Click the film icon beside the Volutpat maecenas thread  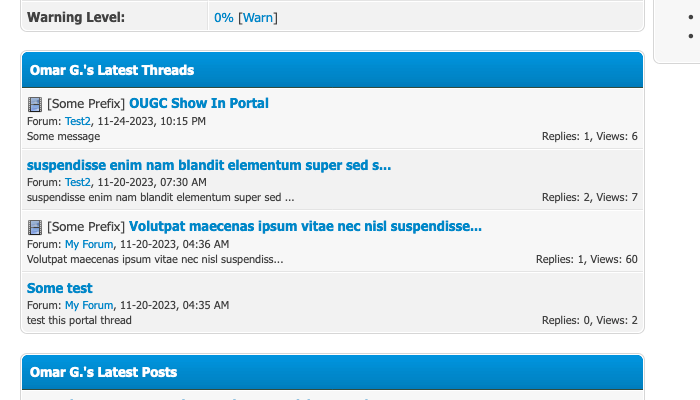point(35,227)
